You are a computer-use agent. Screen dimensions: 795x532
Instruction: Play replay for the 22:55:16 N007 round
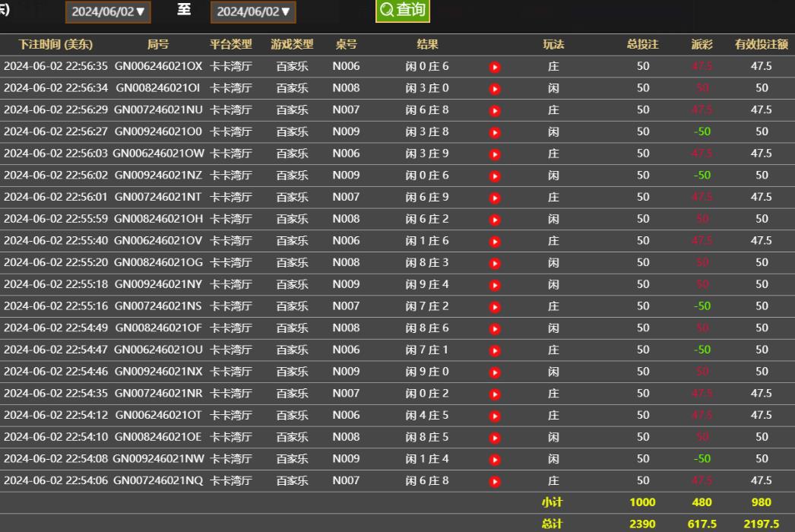coord(495,307)
